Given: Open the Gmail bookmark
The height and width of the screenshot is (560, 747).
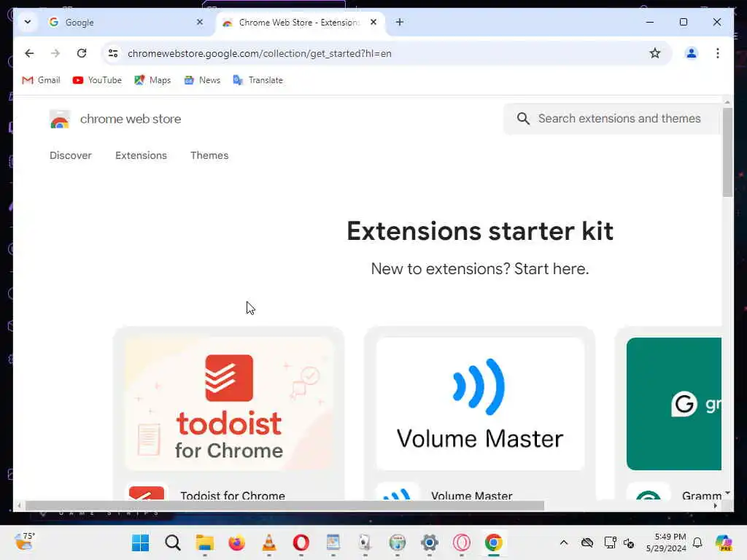Looking at the screenshot, I should pos(41,80).
